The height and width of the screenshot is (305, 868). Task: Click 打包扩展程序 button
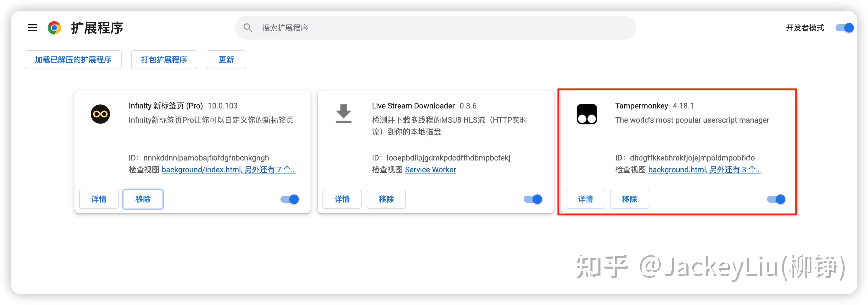coord(164,60)
